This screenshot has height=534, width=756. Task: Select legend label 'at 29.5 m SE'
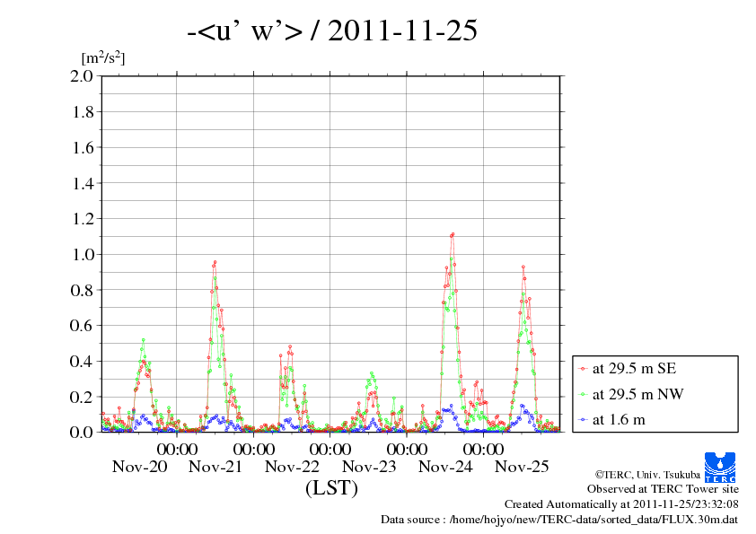coord(634,369)
